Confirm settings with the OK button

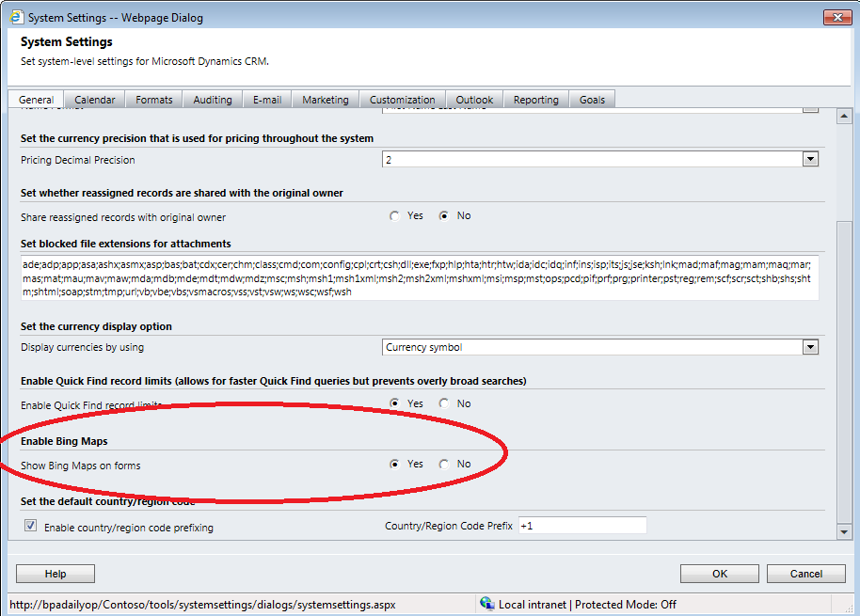pos(719,573)
